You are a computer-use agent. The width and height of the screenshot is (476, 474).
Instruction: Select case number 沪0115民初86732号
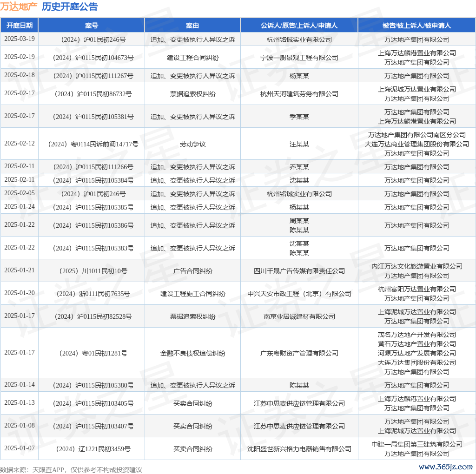tap(93, 94)
